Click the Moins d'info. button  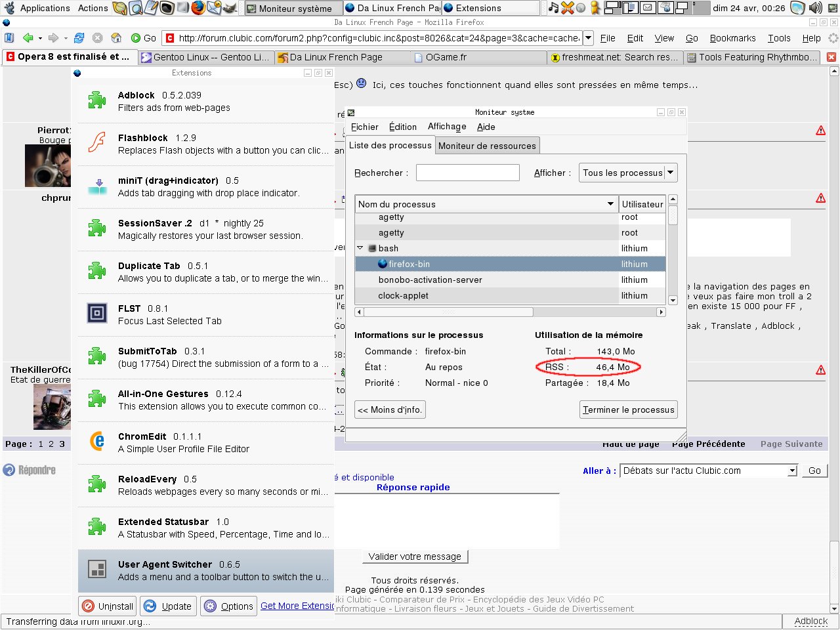[x=390, y=409]
